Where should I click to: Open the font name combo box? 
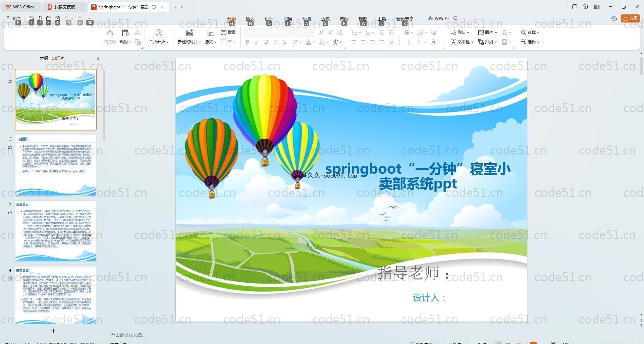pos(269,33)
